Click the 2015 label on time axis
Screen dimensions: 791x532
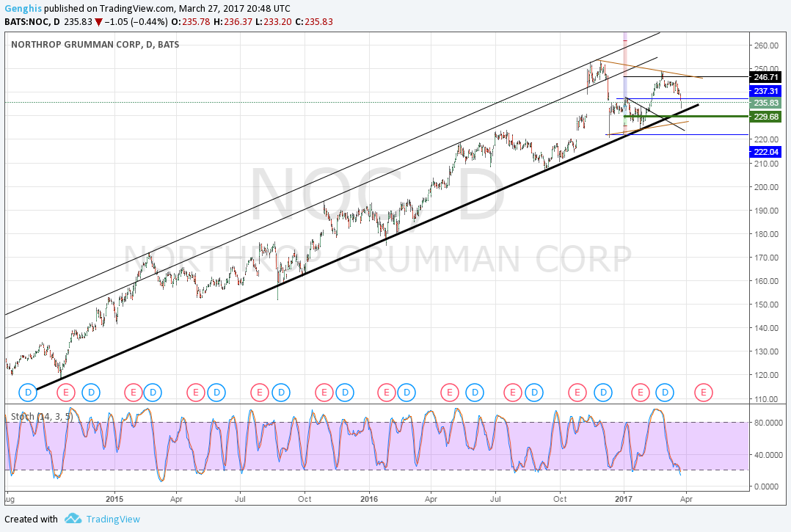(x=114, y=499)
